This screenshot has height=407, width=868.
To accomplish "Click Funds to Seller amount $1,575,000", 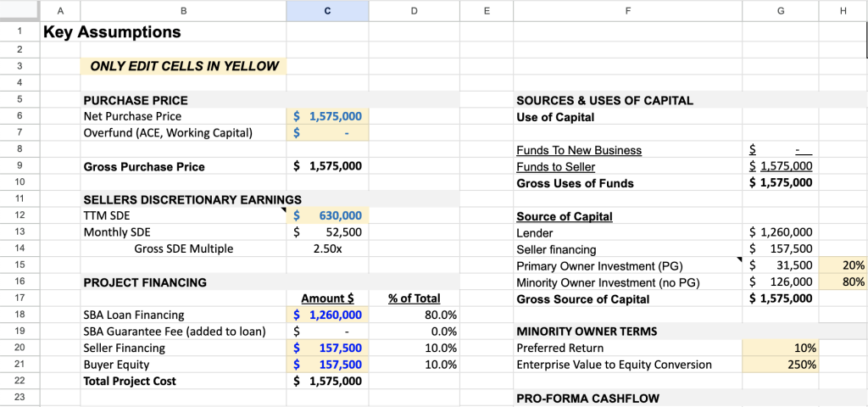I will 781,167.
